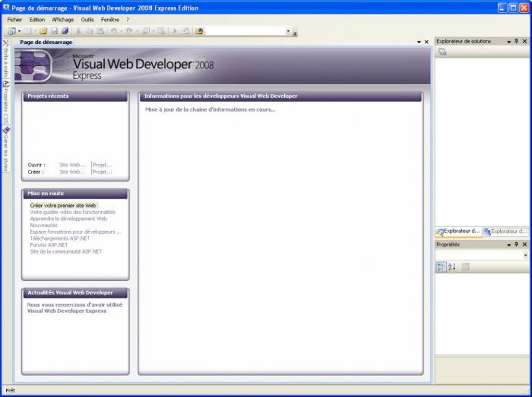Open the Boîte à outils side panel
This screenshot has height=397, width=532.
click(x=6, y=58)
